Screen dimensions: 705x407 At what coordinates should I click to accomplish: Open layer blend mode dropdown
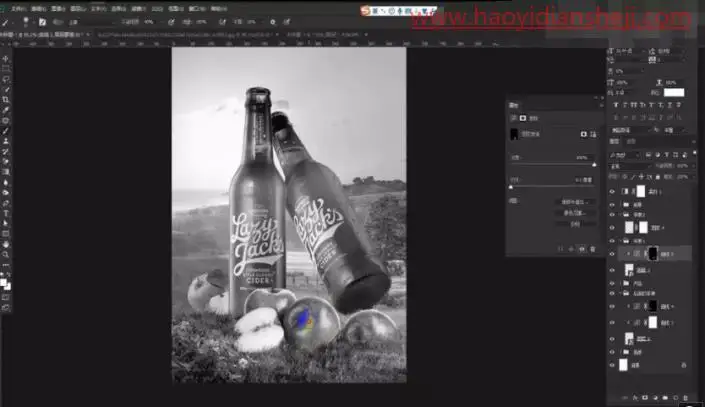630,166
